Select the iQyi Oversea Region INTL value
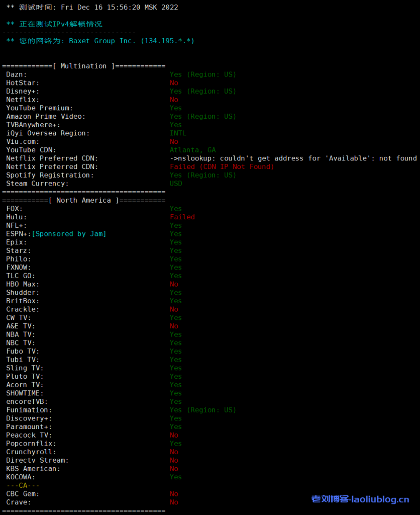This screenshot has height=515, width=420. [178, 133]
